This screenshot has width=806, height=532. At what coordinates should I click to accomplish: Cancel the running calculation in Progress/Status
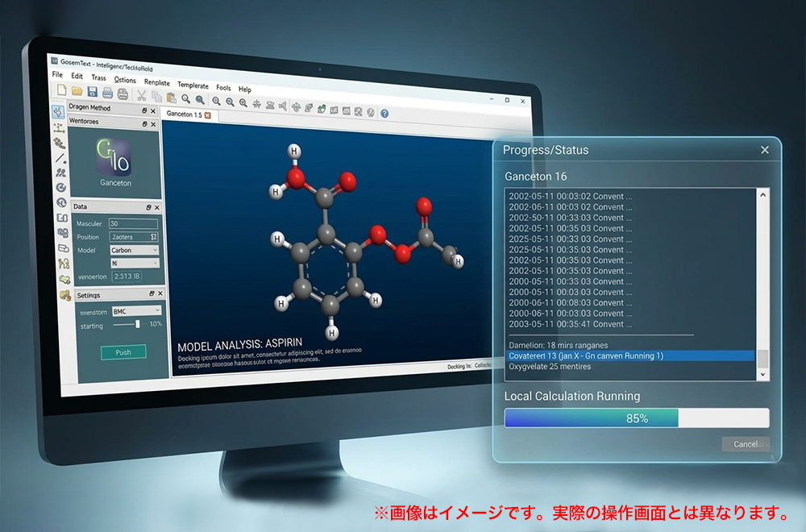point(746,444)
